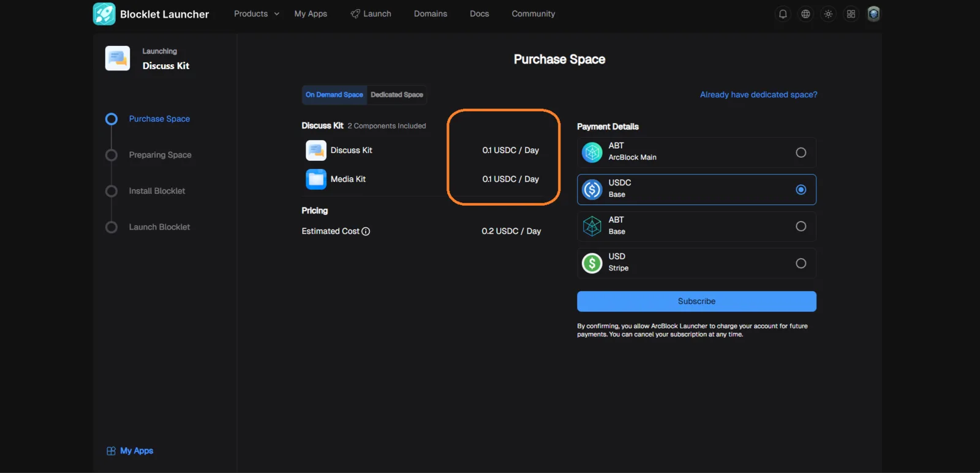Click the Install Blocklet step circle
The height and width of the screenshot is (473, 980).
coord(111,191)
